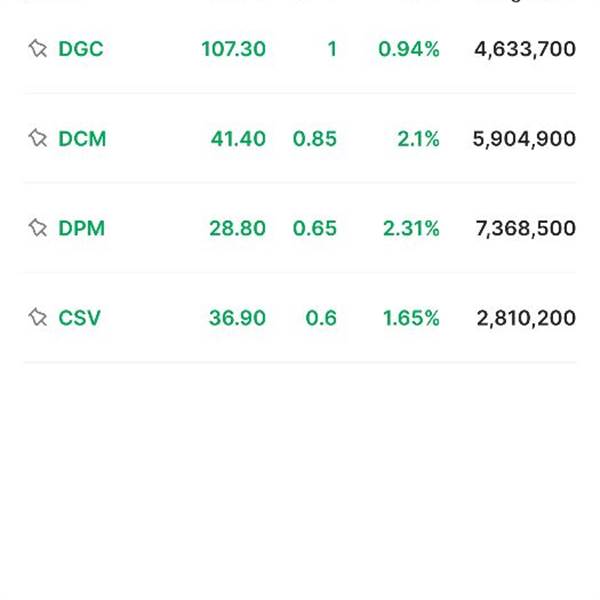Click DGC volume 4,633,700
Viewport: 600px width, 600px height.
525,49
